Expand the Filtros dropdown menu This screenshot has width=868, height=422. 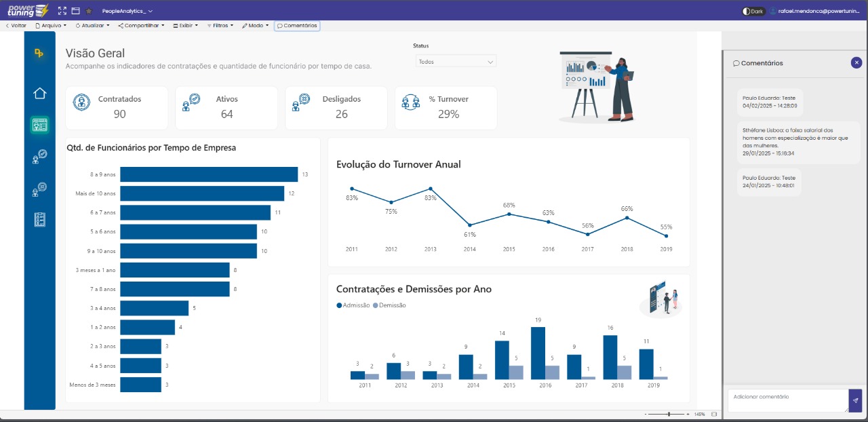click(220, 25)
